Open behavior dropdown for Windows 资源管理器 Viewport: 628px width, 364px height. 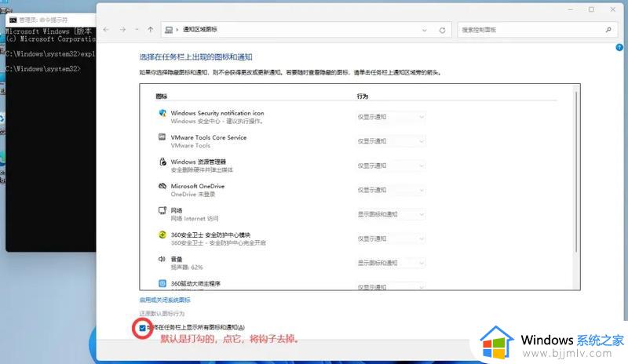(x=390, y=166)
